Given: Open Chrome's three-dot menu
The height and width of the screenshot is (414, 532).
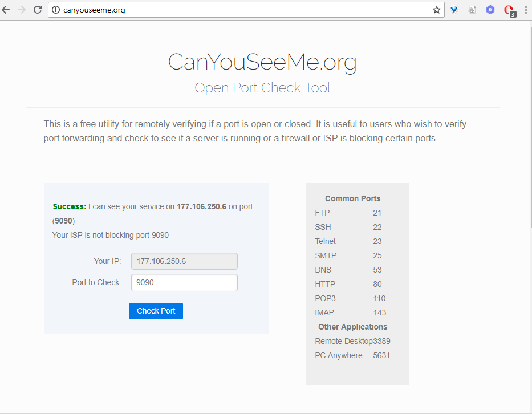Looking at the screenshot, I should point(525,10).
